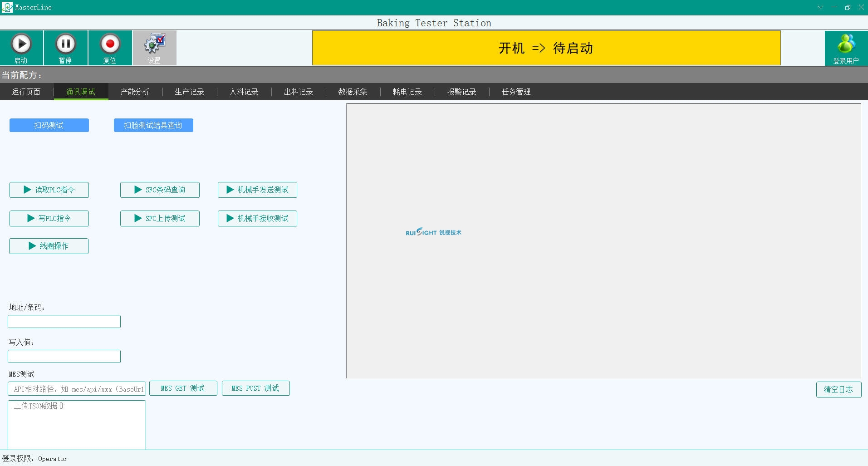
Task: Run the 线圈操作 coil operation button
Action: (49, 246)
